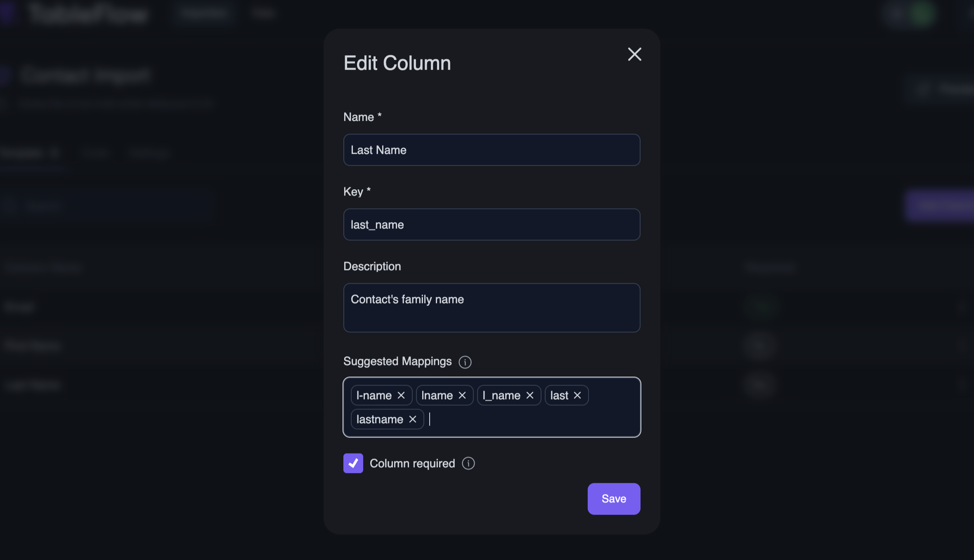Viewport: 974px width, 560px height.
Task: Remove the l-name mapping tag
Action: click(401, 395)
